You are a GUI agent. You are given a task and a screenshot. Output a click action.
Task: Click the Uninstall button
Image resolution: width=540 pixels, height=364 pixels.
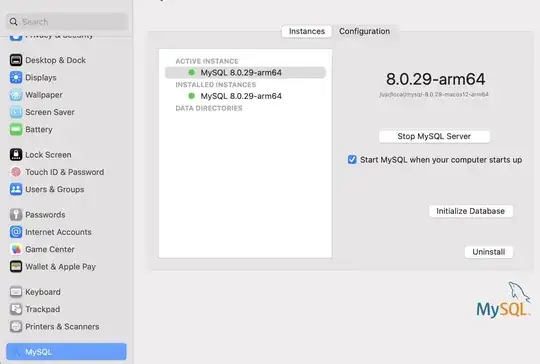tap(489, 252)
